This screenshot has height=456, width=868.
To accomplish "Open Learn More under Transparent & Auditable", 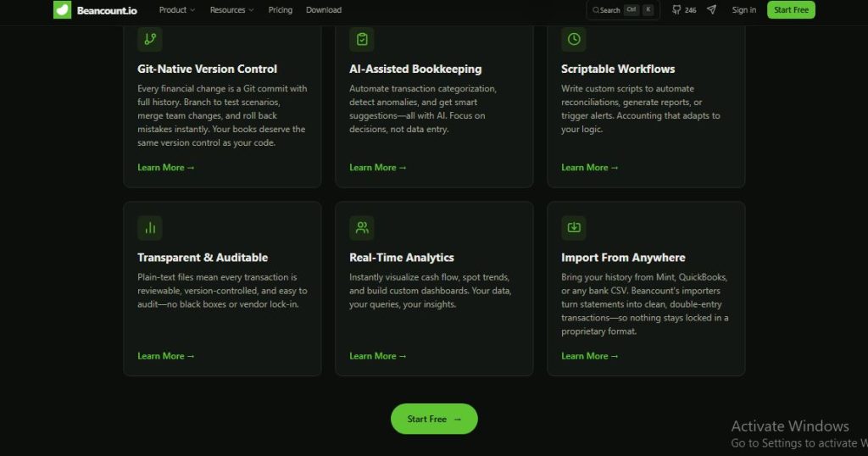I will coord(166,356).
